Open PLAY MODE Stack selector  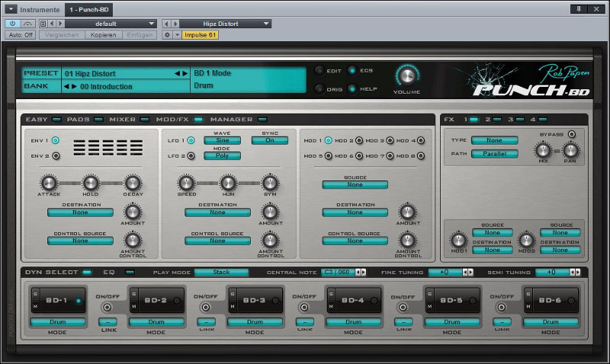221,273
